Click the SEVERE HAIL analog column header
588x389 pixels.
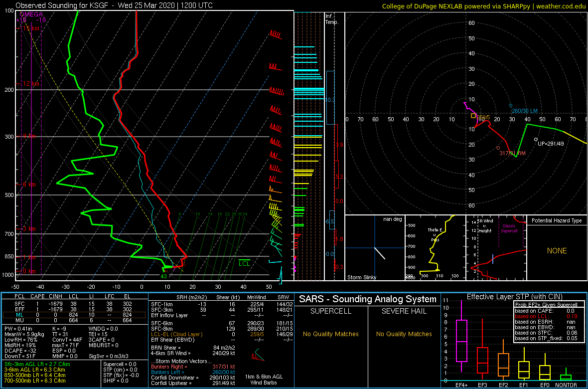[x=404, y=311]
